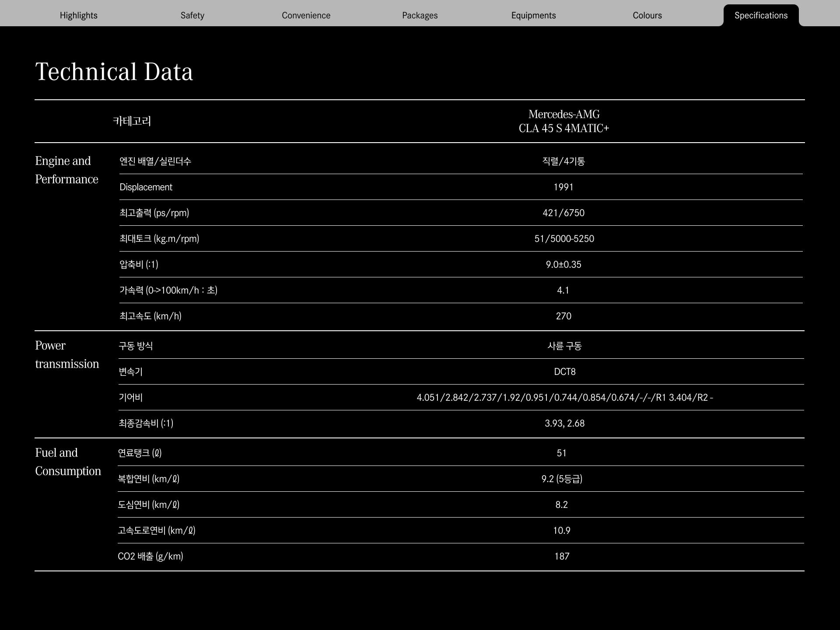Image resolution: width=840 pixels, height=630 pixels.
Task: Click the 기어비 label
Action: pyautogui.click(x=130, y=398)
